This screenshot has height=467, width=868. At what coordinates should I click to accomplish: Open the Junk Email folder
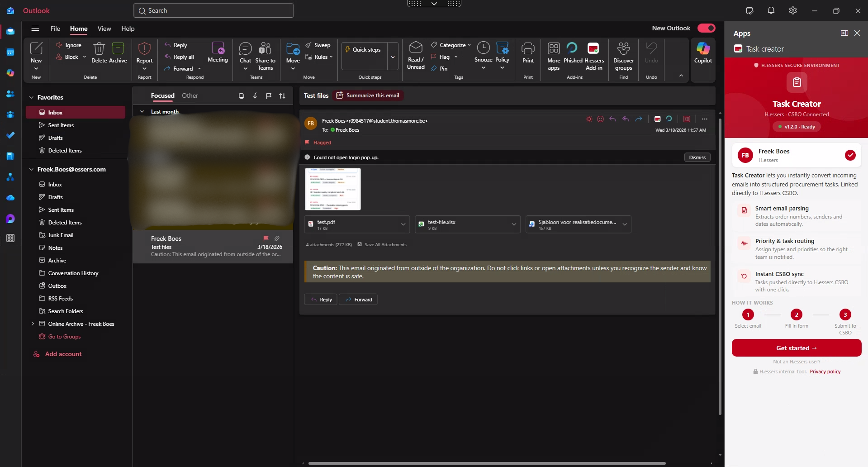click(x=61, y=235)
